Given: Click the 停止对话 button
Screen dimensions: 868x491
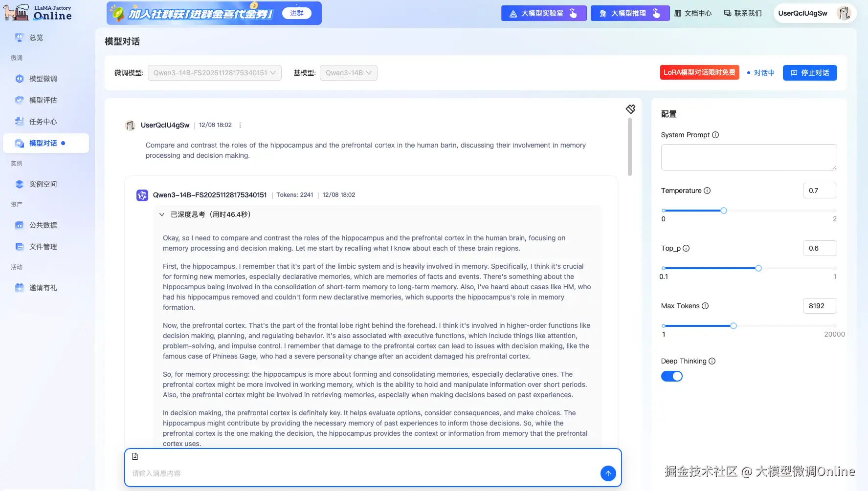Looking at the screenshot, I should coord(810,73).
